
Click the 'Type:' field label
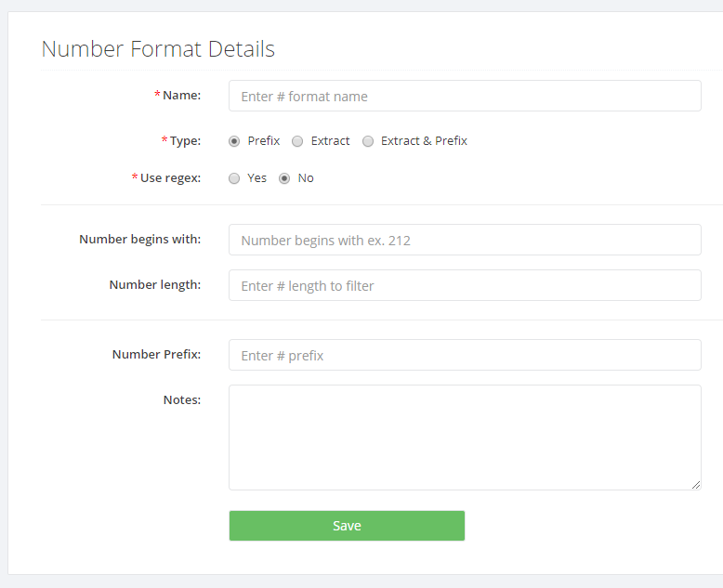(x=185, y=140)
